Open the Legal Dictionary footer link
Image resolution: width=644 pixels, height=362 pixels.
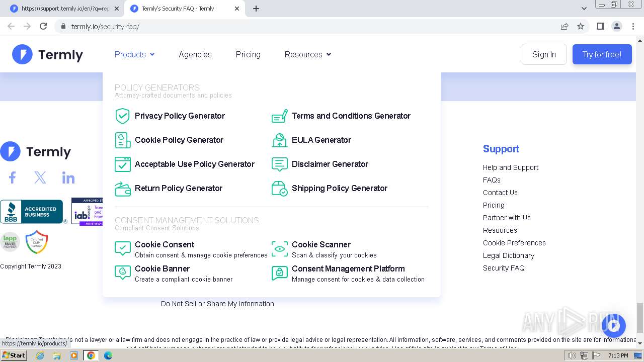coord(509,255)
